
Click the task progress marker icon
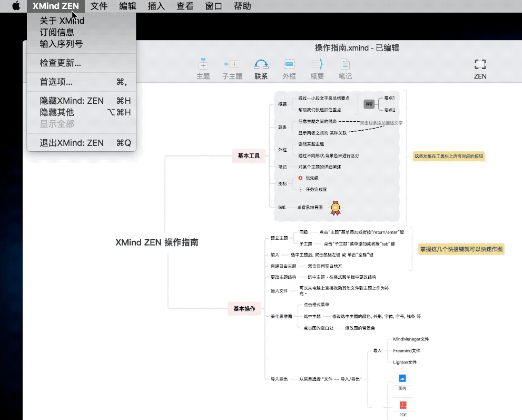tap(300, 190)
